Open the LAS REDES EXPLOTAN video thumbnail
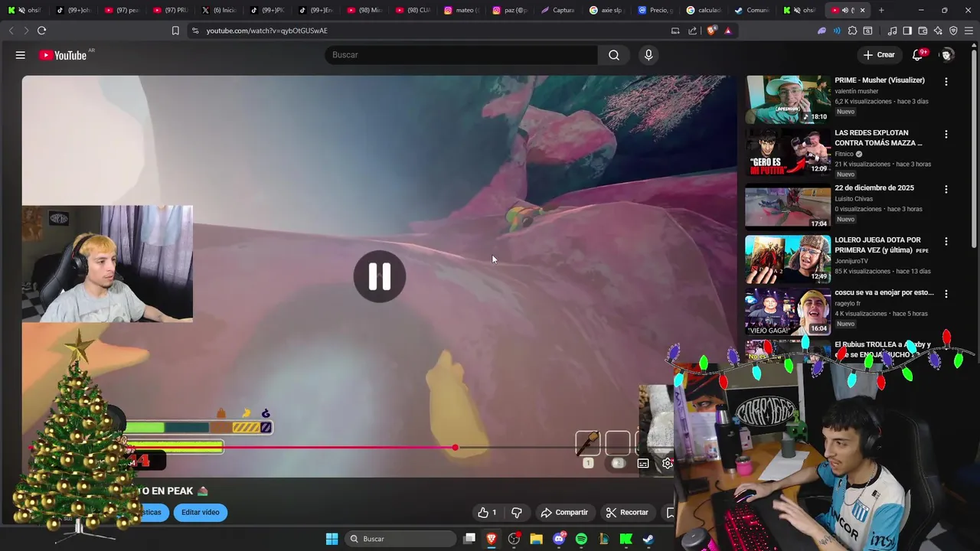 point(788,152)
